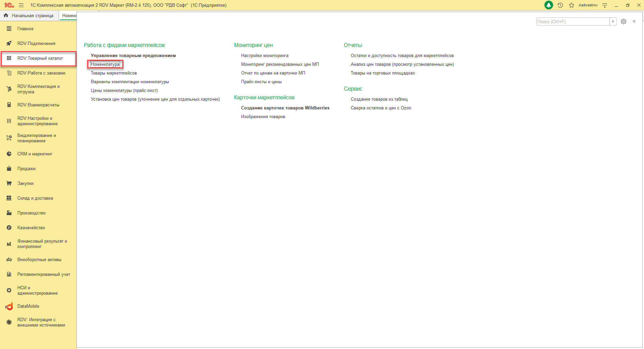
Task: Click the Закупки cart icon
Action: click(9, 184)
